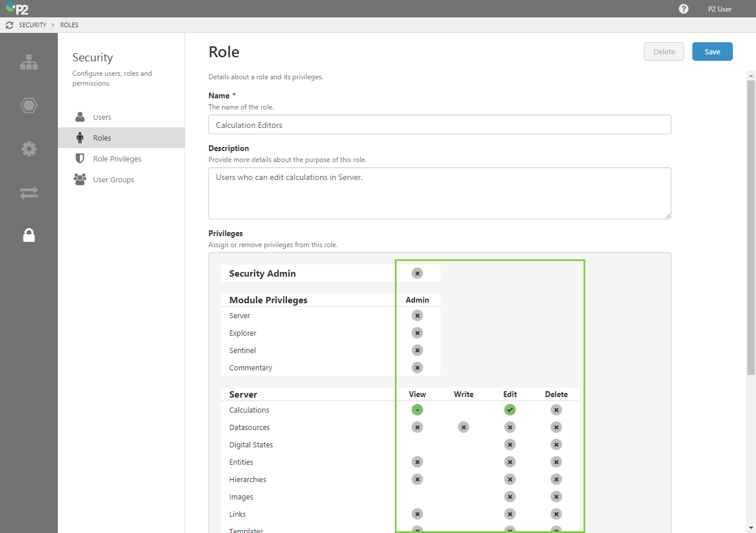The width and height of the screenshot is (756, 533).
Task: Open the arrows transfer module icon
Action: [29, 193]
